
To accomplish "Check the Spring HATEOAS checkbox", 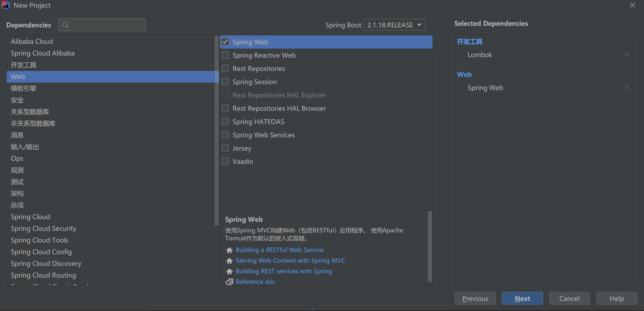I will coord(225,121).
